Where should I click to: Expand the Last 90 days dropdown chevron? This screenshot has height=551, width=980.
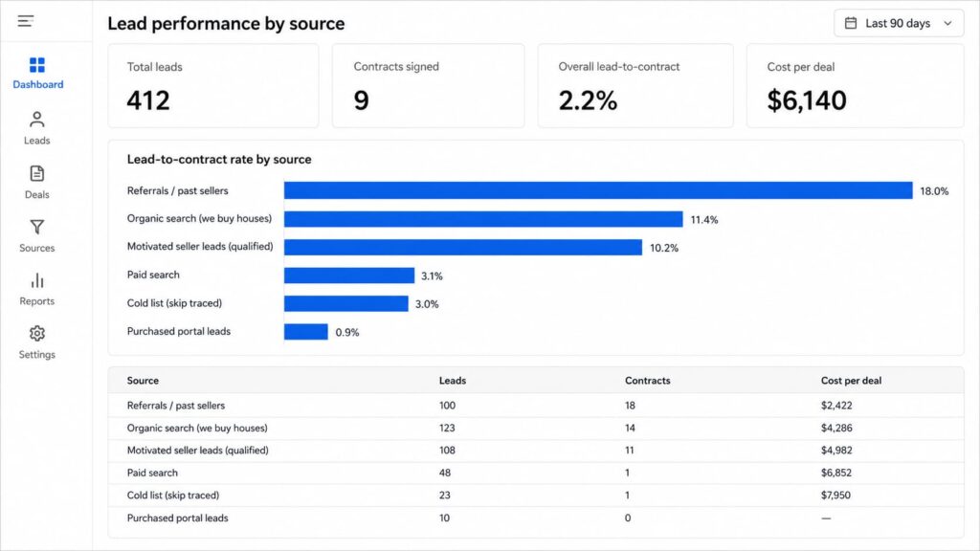[947, 23]
